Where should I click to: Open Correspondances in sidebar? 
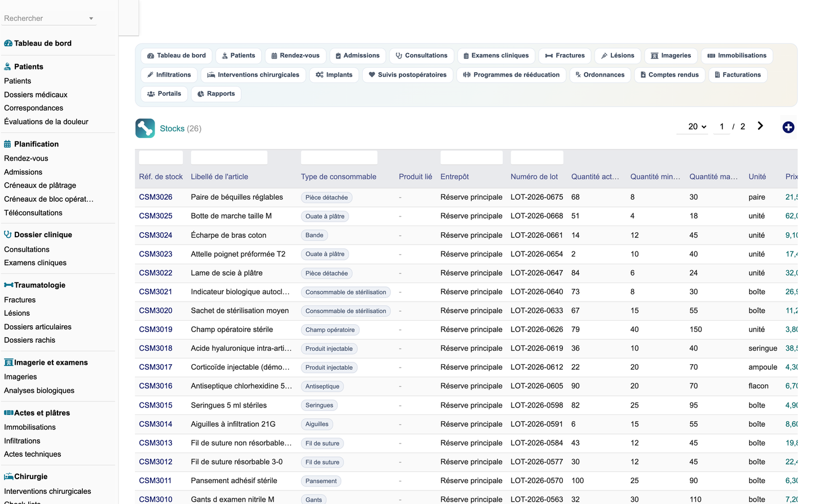[x=33, y=108]
